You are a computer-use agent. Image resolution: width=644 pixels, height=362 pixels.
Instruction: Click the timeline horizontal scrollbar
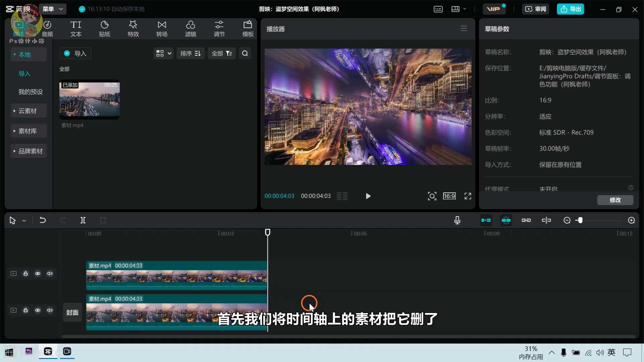tap(349, 336)
